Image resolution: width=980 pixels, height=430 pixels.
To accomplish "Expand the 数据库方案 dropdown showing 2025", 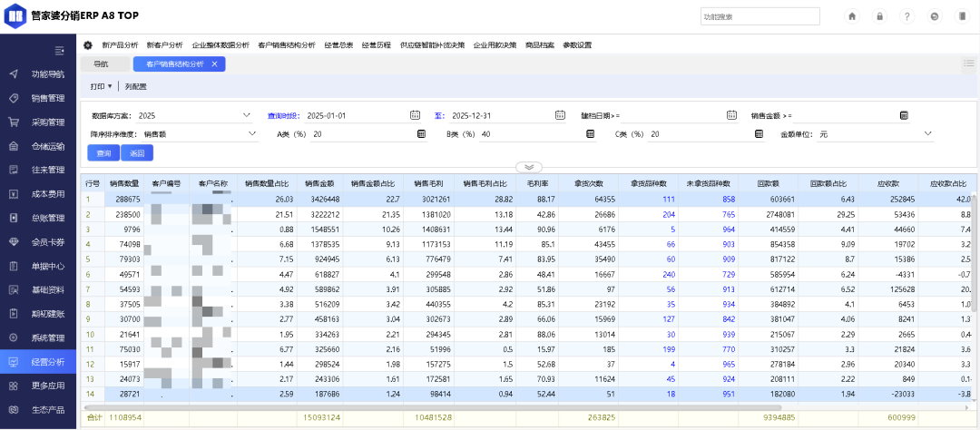I will coord(246,115).
